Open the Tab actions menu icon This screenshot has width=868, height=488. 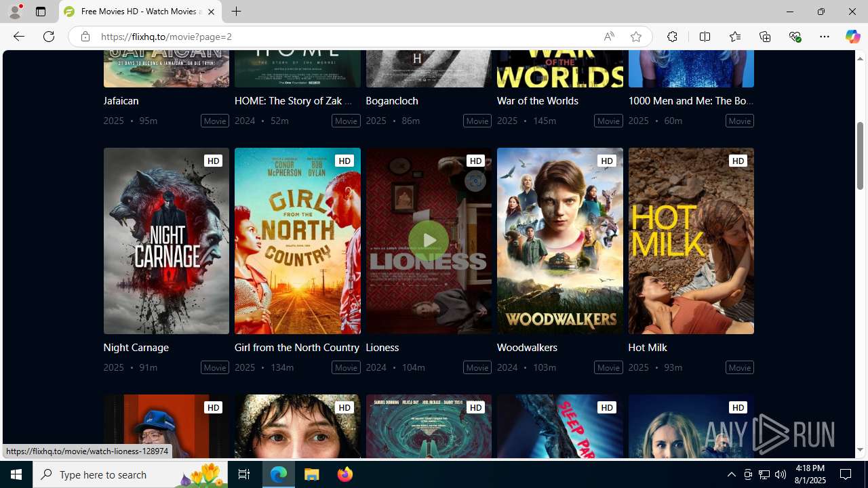pos(41,12)
